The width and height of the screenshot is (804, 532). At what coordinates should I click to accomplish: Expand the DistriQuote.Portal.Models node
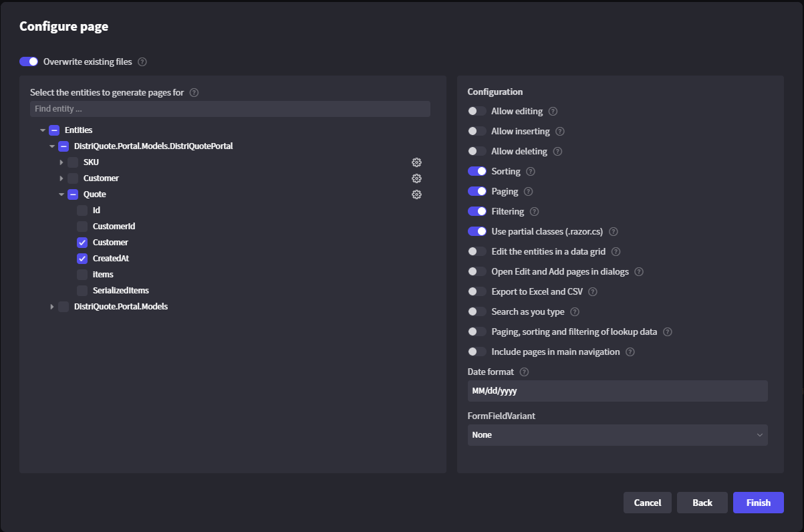(52, 307)
